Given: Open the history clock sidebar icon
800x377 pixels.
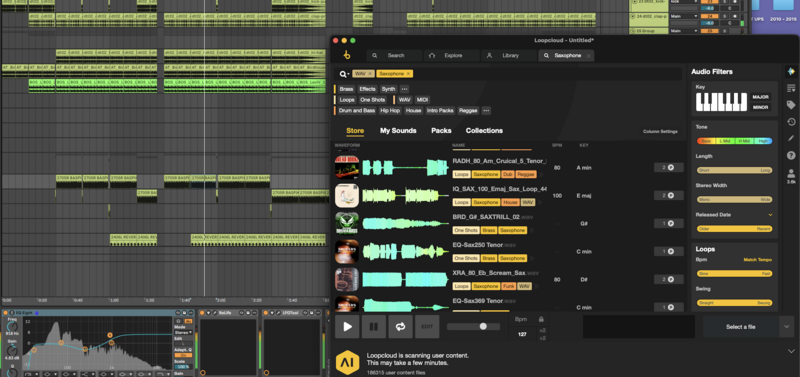Looking at the screenshot, I should pos(791,121).
